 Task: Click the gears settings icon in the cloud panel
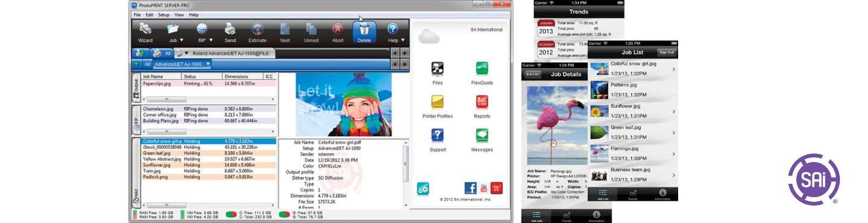(x=423, y=189)
